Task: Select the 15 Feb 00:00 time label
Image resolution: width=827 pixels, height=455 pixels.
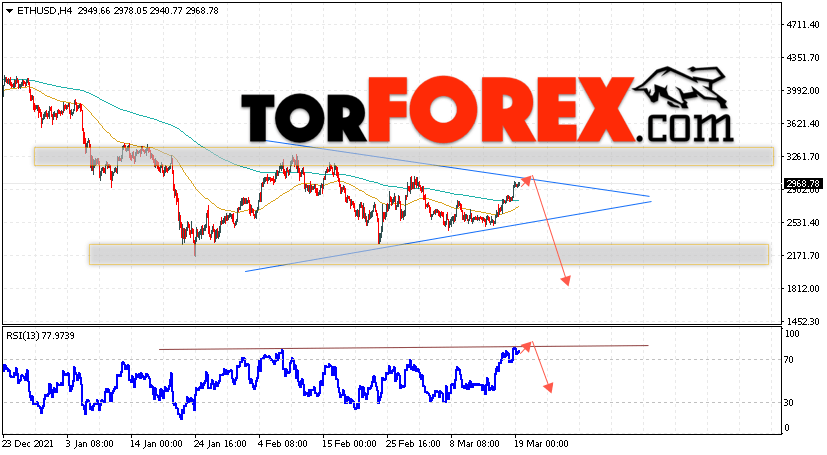Action: 350,444
